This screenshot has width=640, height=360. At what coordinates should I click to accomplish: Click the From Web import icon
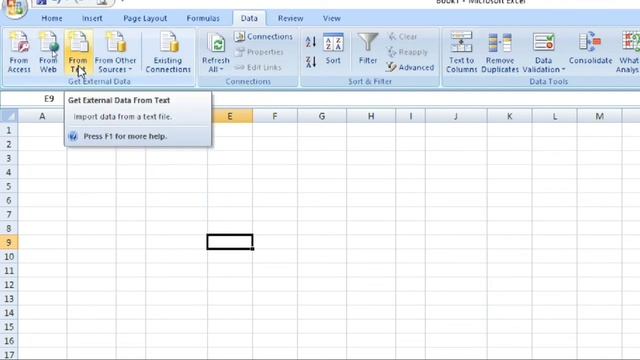pos(48,52)
